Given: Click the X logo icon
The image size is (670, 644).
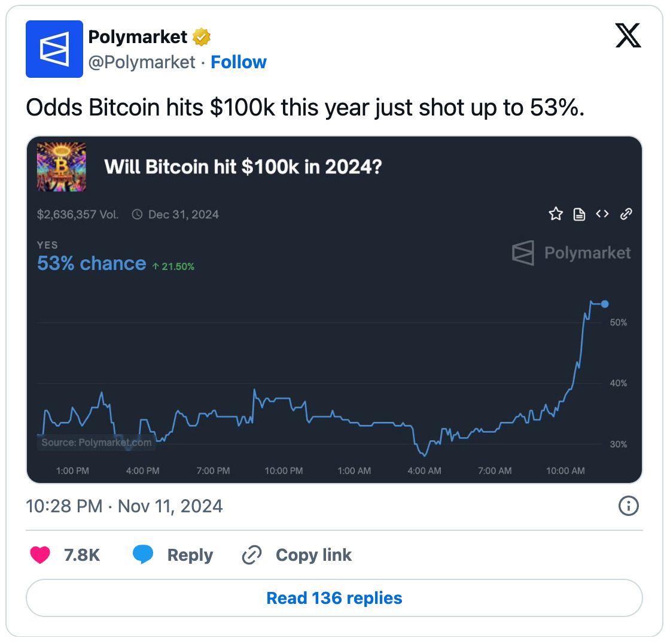Looking at the screenshot, I should pos(628,37).
